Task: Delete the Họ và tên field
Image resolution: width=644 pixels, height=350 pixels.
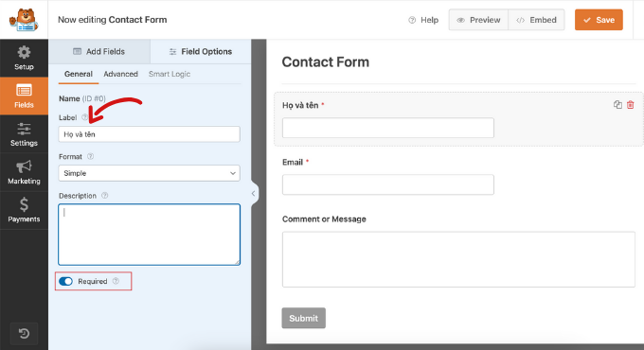Action: tap(631, 105)
